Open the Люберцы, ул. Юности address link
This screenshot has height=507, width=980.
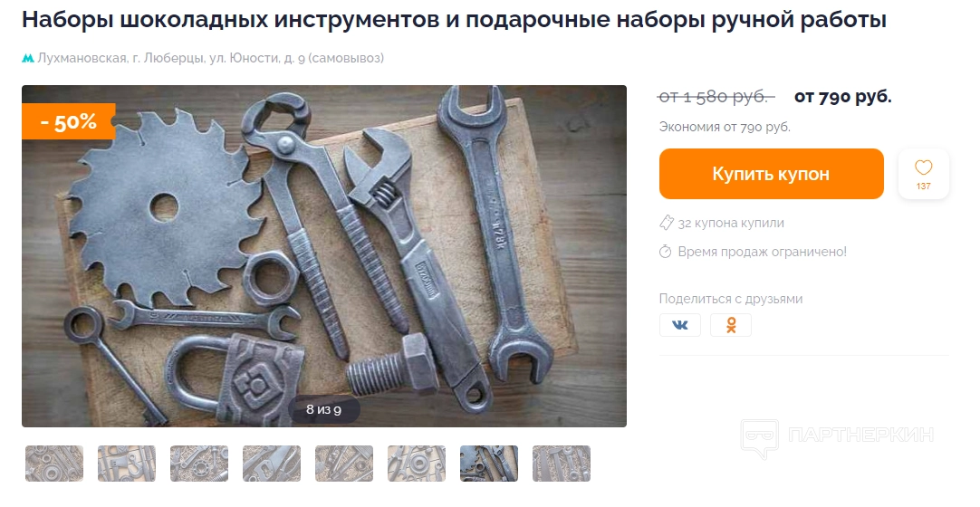(x=211, y=58)
